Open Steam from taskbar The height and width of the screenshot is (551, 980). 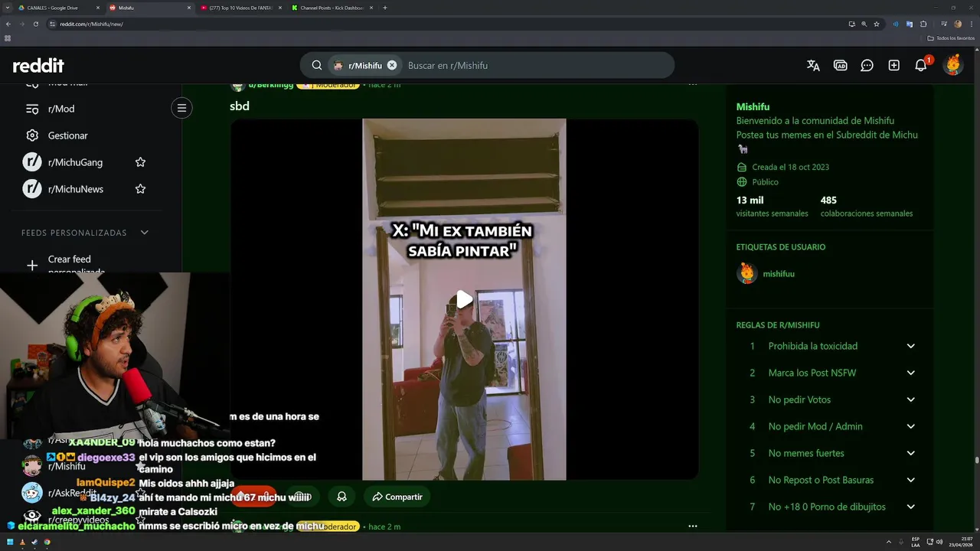(x=34, y=542)
